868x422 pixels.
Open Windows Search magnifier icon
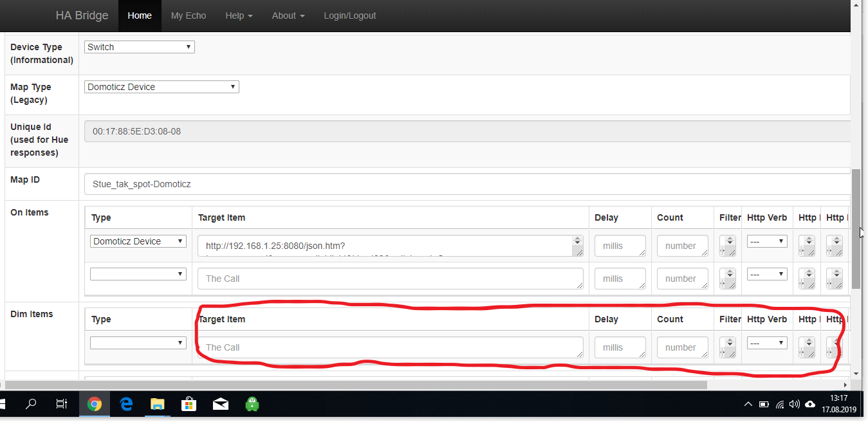[30, 405]
